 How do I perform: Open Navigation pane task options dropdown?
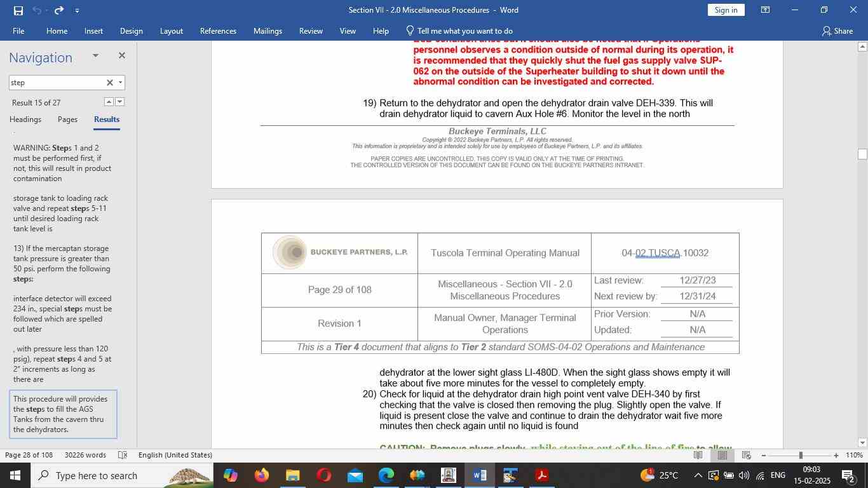(x=95, y=56)
